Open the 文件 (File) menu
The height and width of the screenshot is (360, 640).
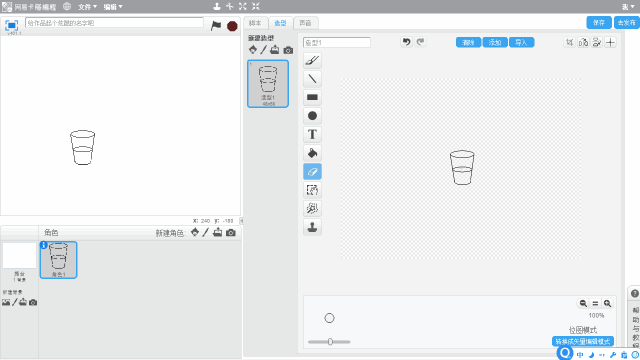coord(87,7)
